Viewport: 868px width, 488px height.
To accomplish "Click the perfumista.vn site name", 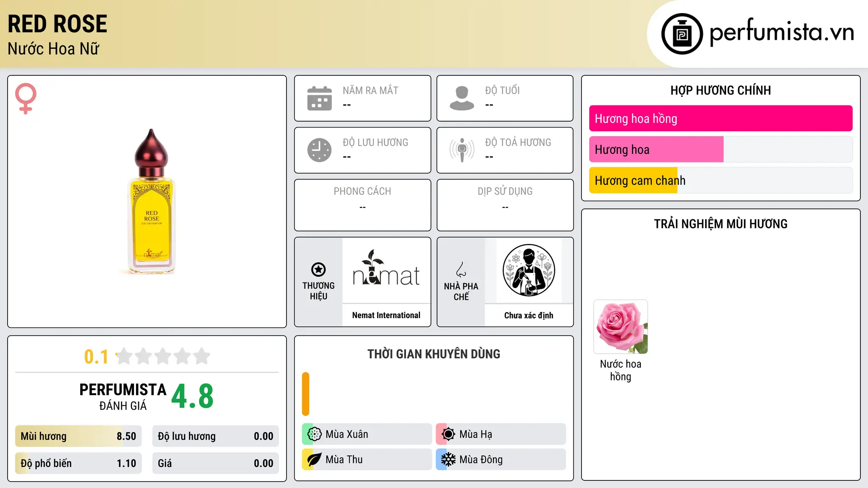I will [x=782, y=32].
